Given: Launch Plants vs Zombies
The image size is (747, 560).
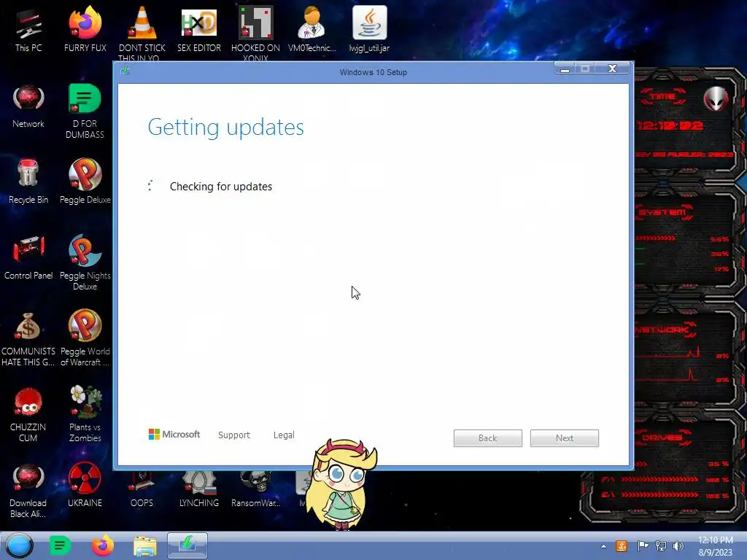Looking at the screenshot, I should pyautogui.click(x=85, y=413).
